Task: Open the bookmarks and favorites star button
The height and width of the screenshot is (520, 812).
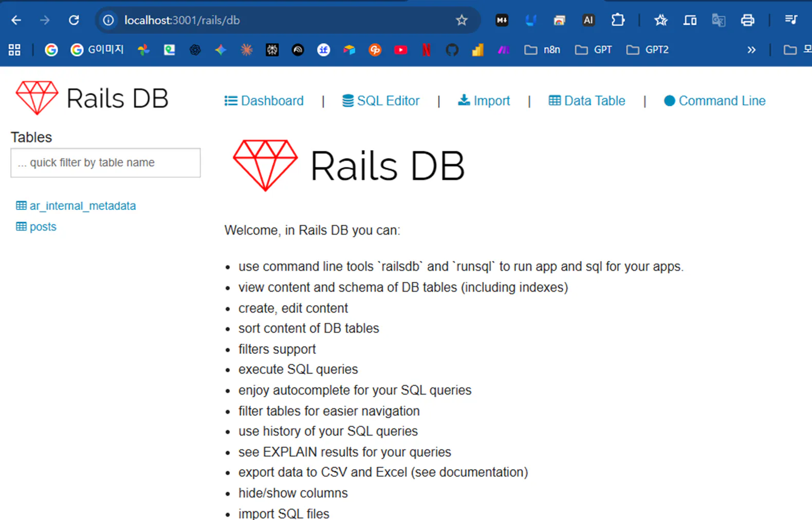Action: pyautogui.click(x=660, y=20)
